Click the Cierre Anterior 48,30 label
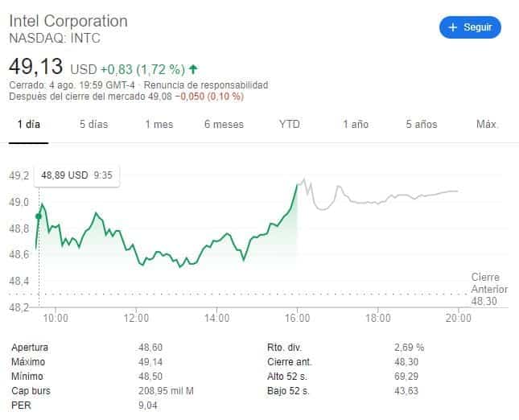 pos(489,289)
